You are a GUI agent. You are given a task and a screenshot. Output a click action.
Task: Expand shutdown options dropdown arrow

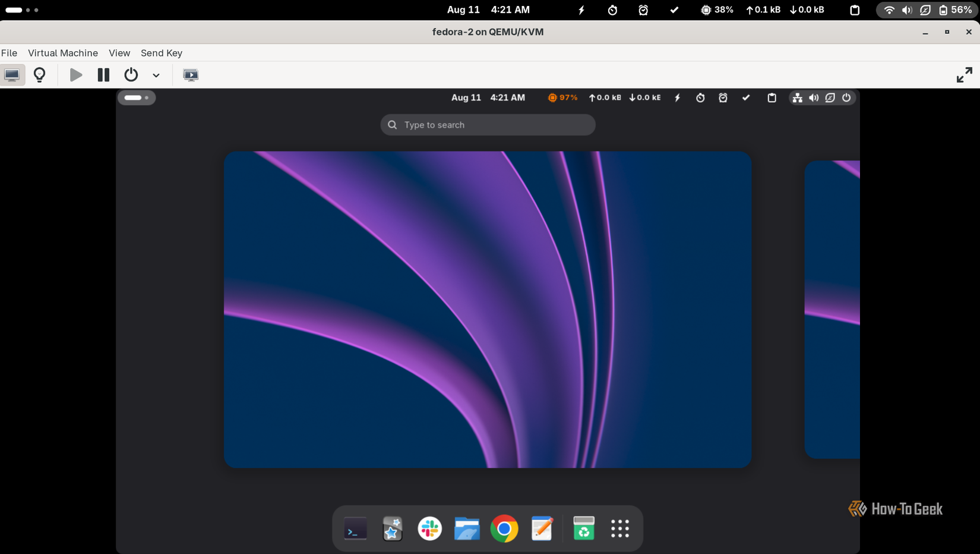point(156,75)
